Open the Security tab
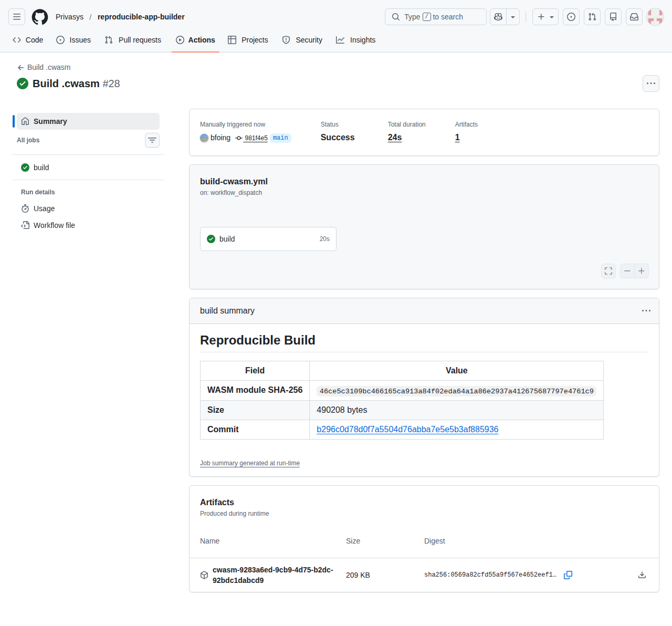Screen dimensions: 672x626 coord(302,40)
